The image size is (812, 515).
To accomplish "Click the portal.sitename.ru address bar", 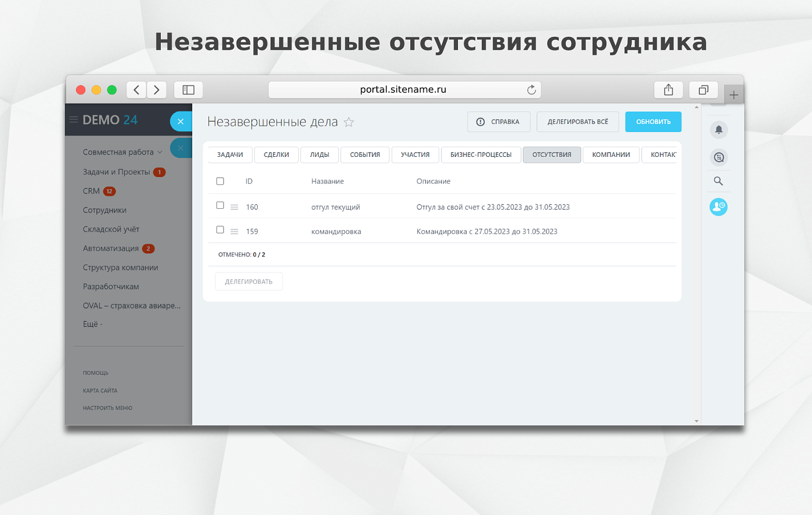I will tap(404, 90).
